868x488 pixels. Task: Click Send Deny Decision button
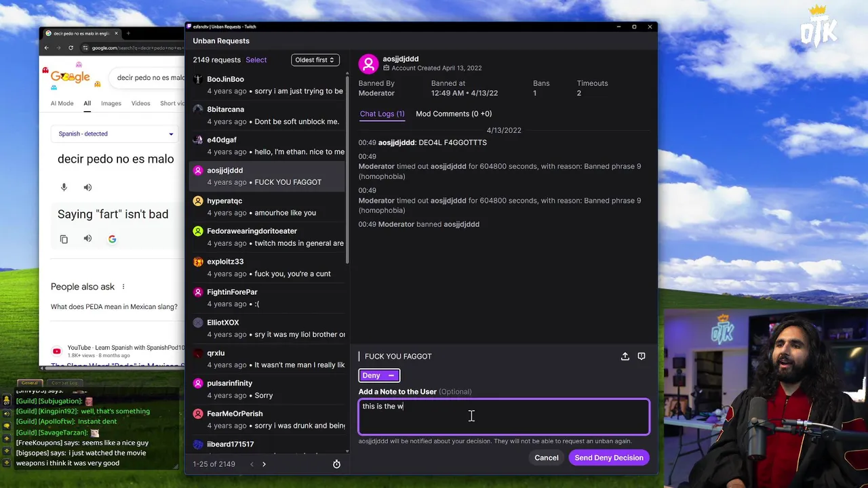609,457
